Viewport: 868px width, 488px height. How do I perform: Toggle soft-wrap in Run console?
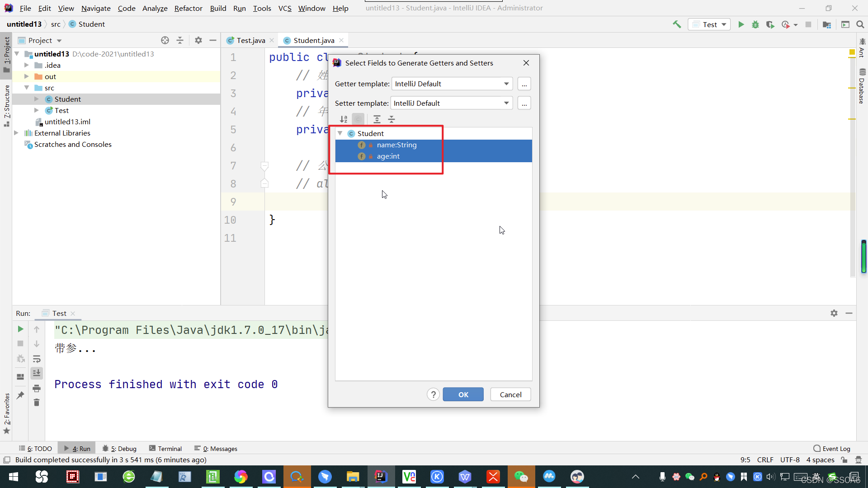37,359
